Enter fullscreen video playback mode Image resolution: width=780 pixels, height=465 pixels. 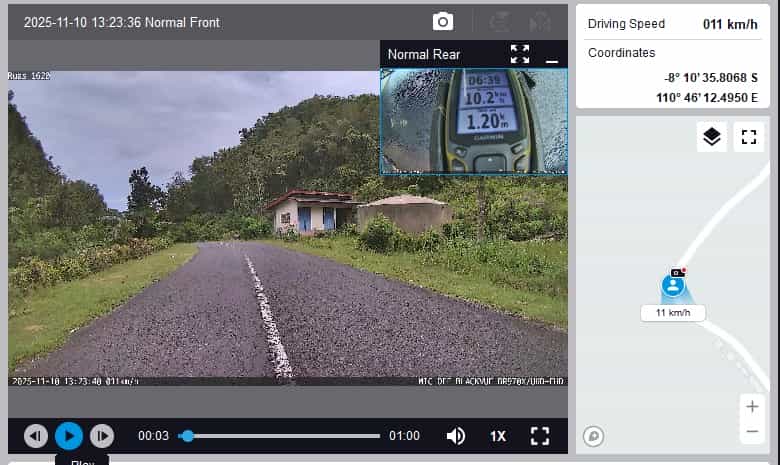(540, 436)
